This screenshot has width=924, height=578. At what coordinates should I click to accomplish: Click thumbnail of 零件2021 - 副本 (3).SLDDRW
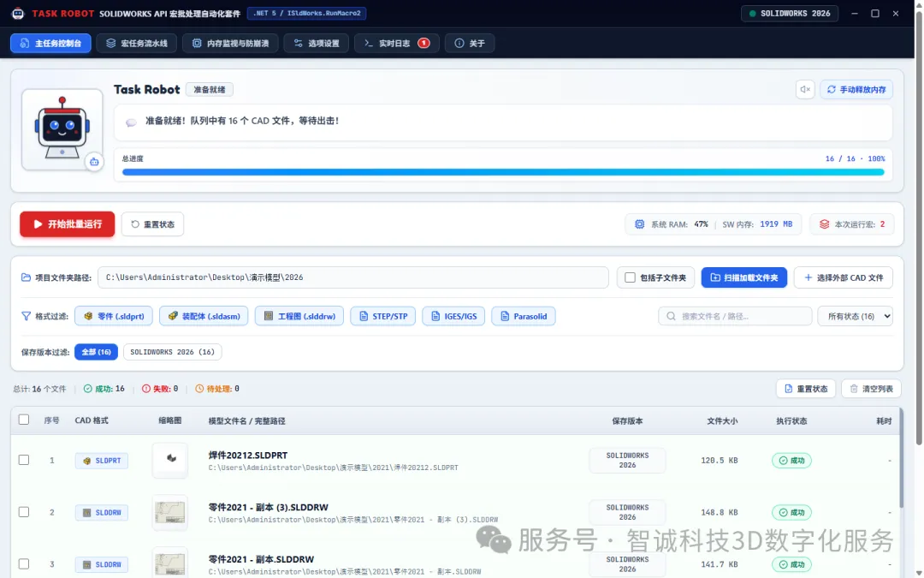click(170, 512)
